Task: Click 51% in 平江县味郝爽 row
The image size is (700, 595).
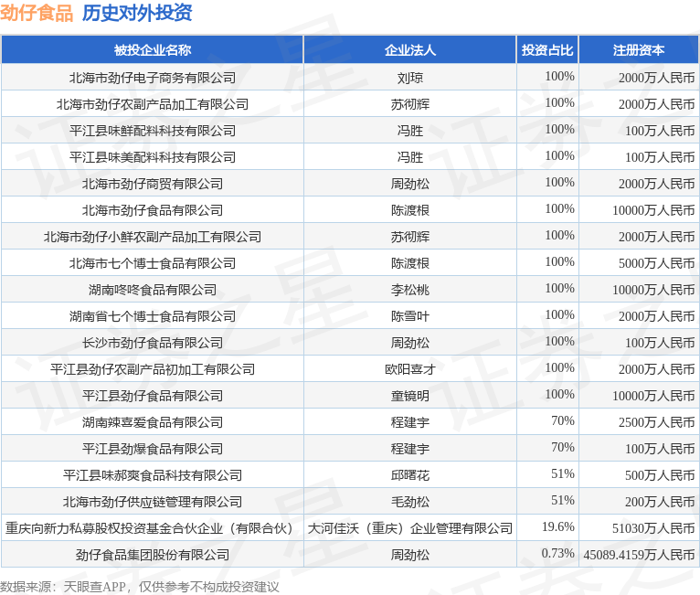Action: [x=563, y=473]
